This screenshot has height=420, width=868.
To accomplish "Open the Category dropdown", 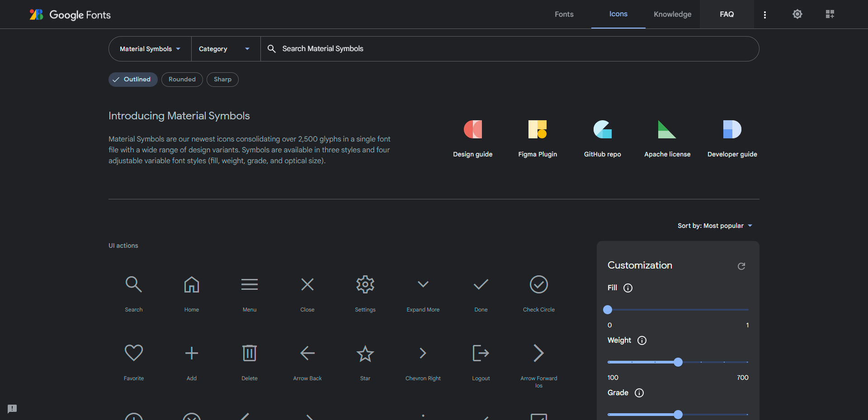I will pyautogui.click(x=226, y=49).
